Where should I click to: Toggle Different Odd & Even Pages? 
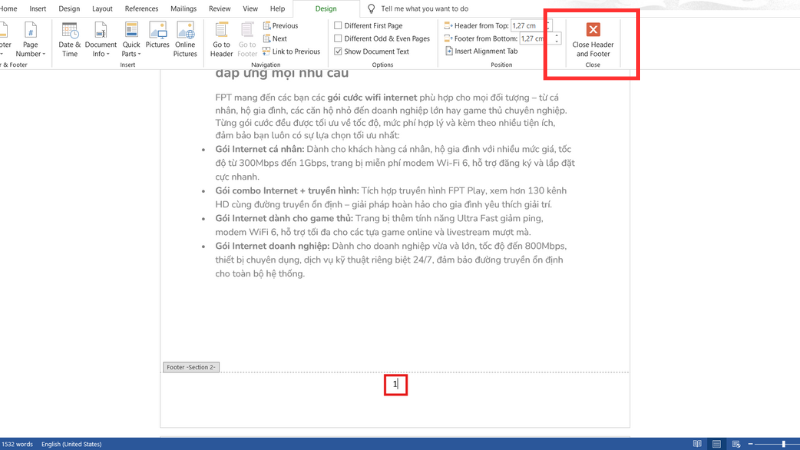[x=338, y=38]
